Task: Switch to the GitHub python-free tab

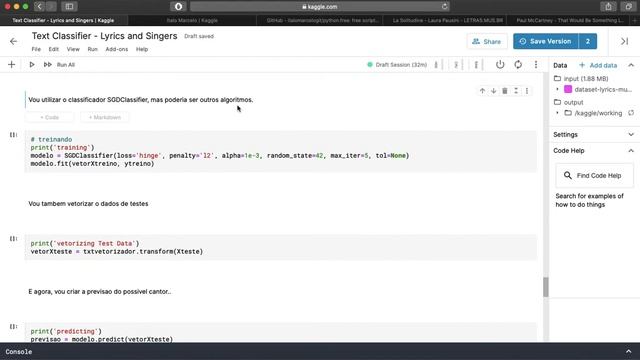Action: pyautogui.click(x=320, y=20)
